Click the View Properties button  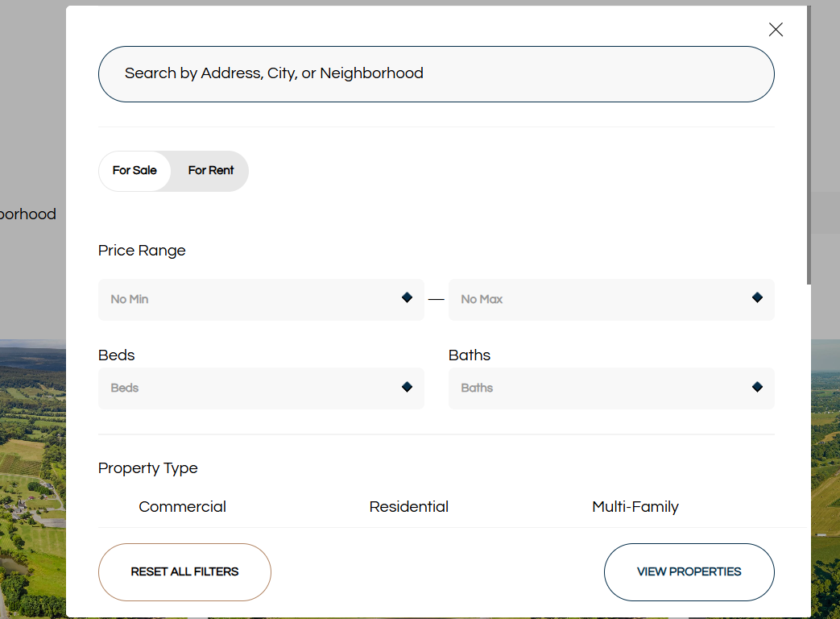(689, 572)
